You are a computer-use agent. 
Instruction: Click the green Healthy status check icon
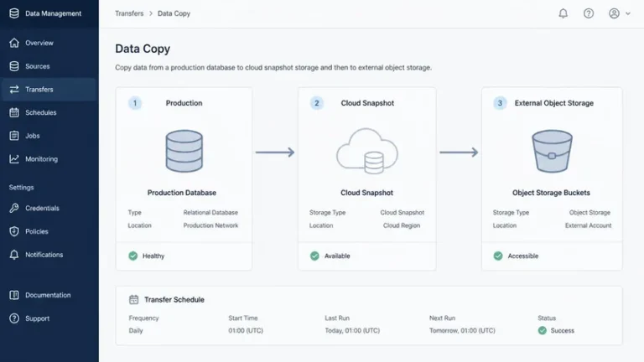click(133, 256)
